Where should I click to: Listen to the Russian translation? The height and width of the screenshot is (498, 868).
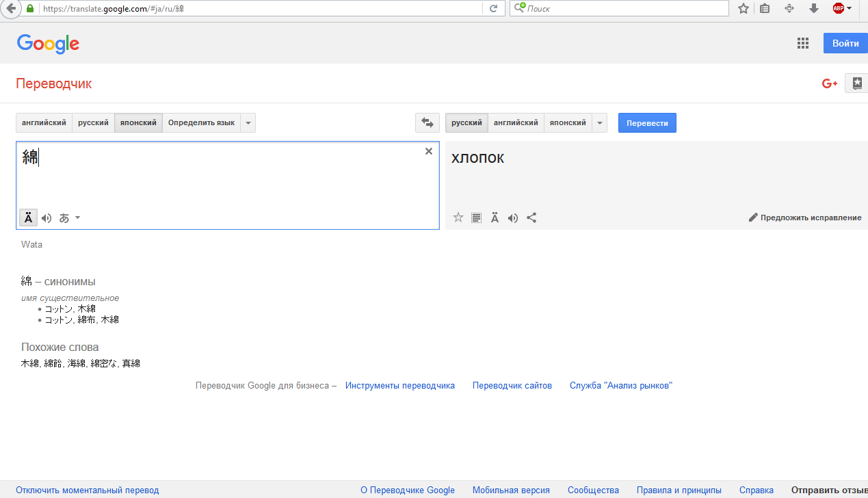click(513, 218)
